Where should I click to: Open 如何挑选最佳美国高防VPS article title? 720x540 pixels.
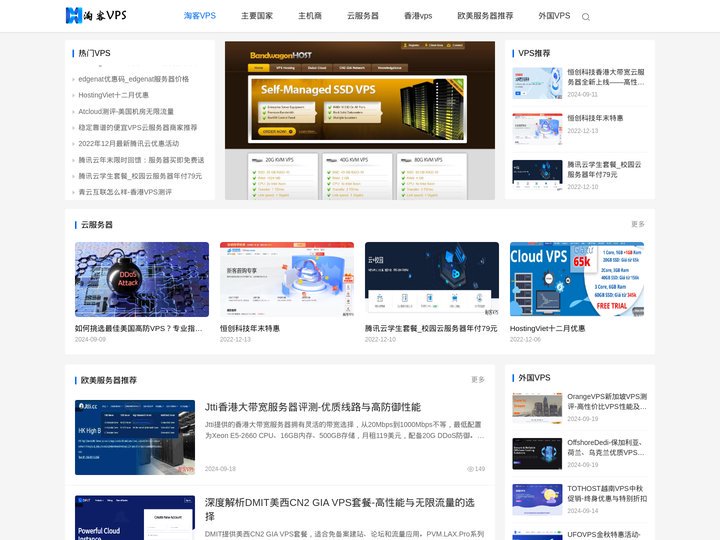tap(138, 328)
